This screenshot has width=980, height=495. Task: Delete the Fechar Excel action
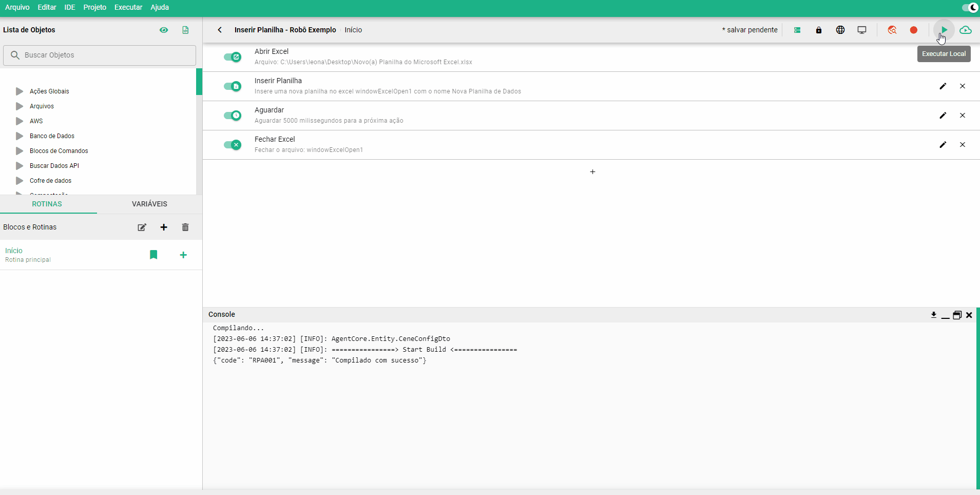click(x=963, y=145)
